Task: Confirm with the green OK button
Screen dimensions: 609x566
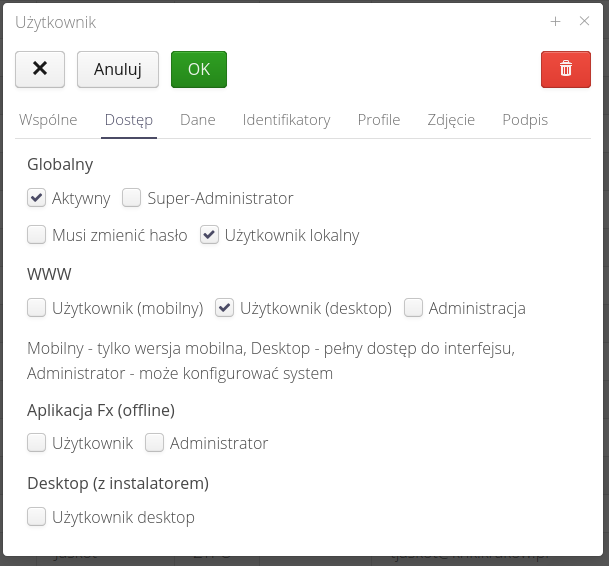Action: pos(199,69)
